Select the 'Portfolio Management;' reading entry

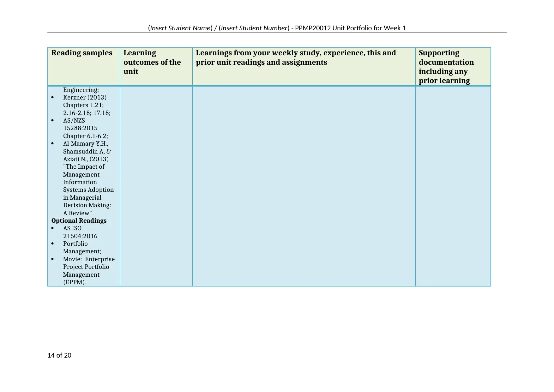(82, 247)
